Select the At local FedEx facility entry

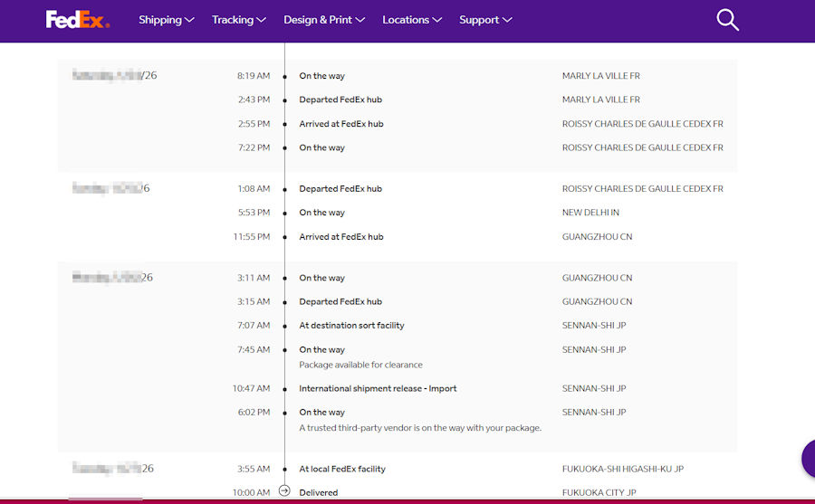point(342,470)
